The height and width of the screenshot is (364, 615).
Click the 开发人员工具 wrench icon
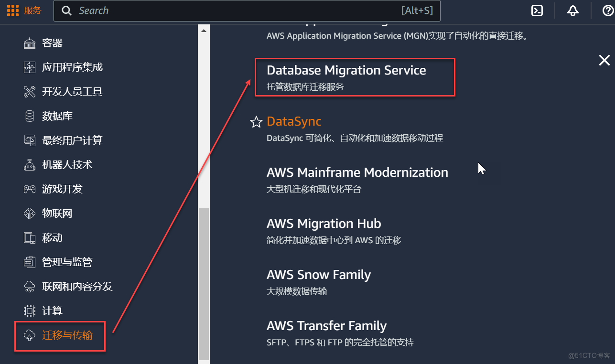point(30,92)
